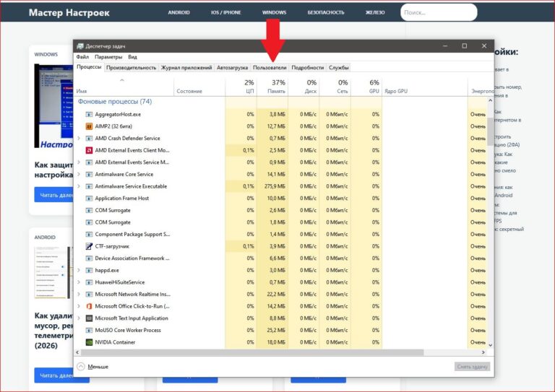Click the Component Package Support icon

(x=89, y=234)
